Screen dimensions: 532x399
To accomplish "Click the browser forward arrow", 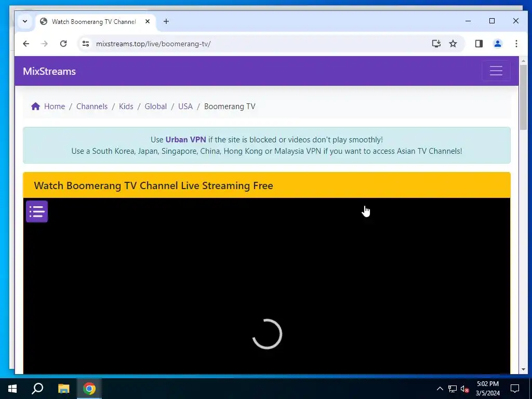I will 45,44.
